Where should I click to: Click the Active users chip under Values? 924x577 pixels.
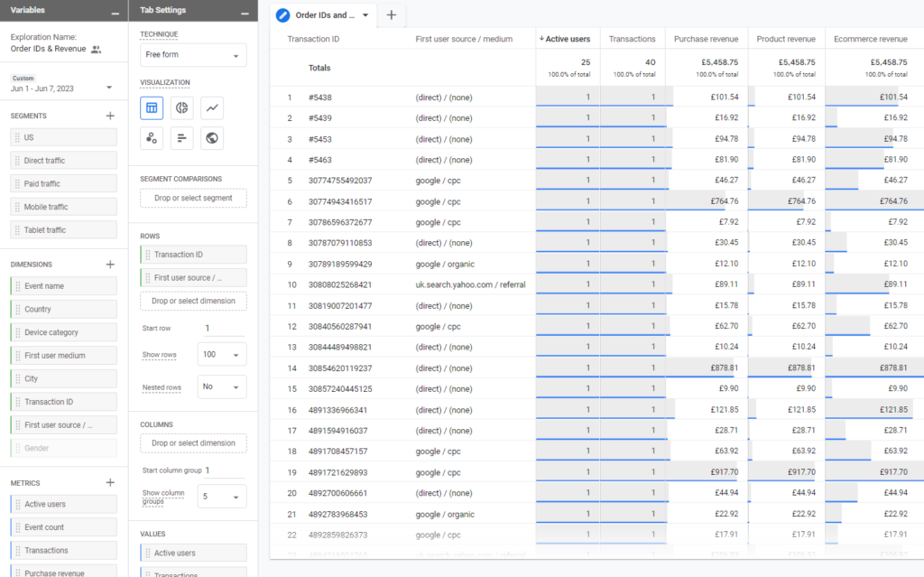pos(193,553)
